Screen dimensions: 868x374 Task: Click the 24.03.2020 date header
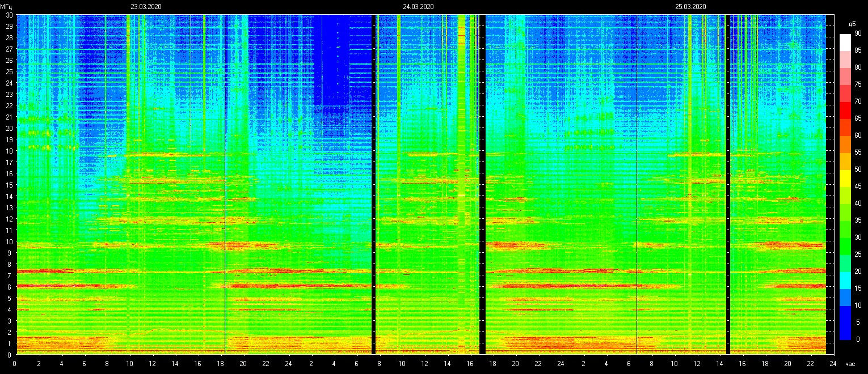pyautogui.click(x=418, y=7)
